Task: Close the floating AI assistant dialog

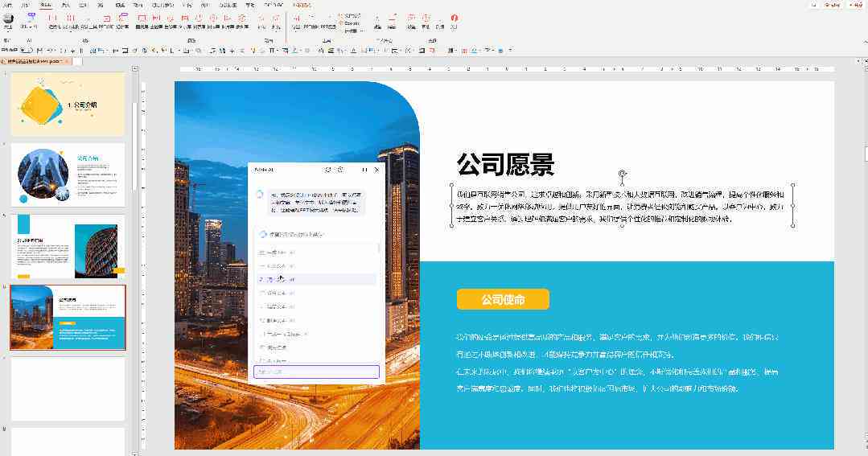Action: click(x=377, y=170)
